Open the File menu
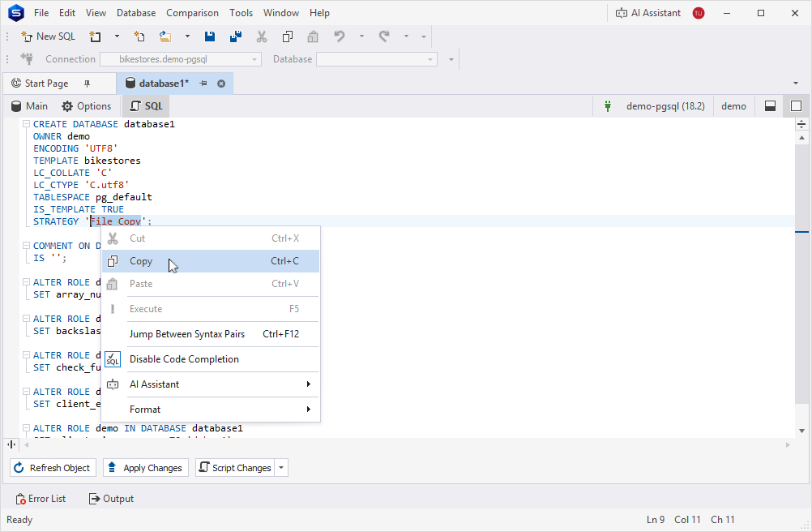 point(41,13)
